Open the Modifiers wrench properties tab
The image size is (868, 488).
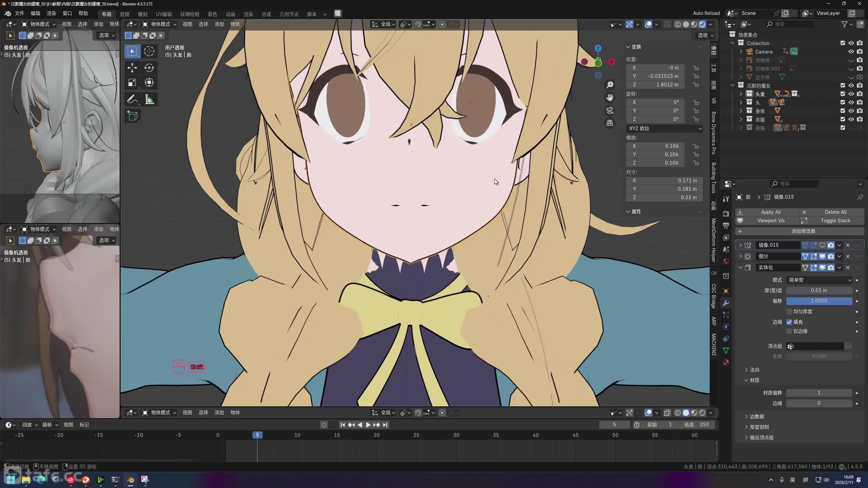(x=726, y=303)
